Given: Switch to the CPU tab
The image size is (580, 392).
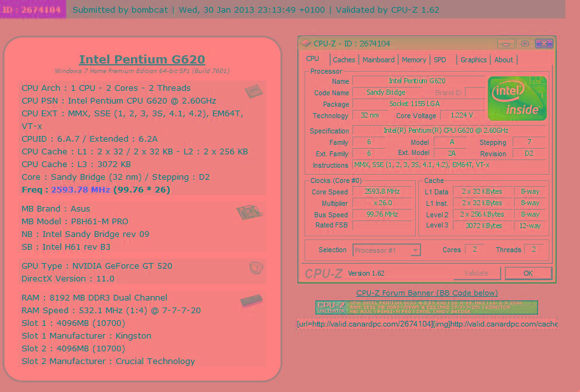Looking at the screenshot, I should (312, 59).
